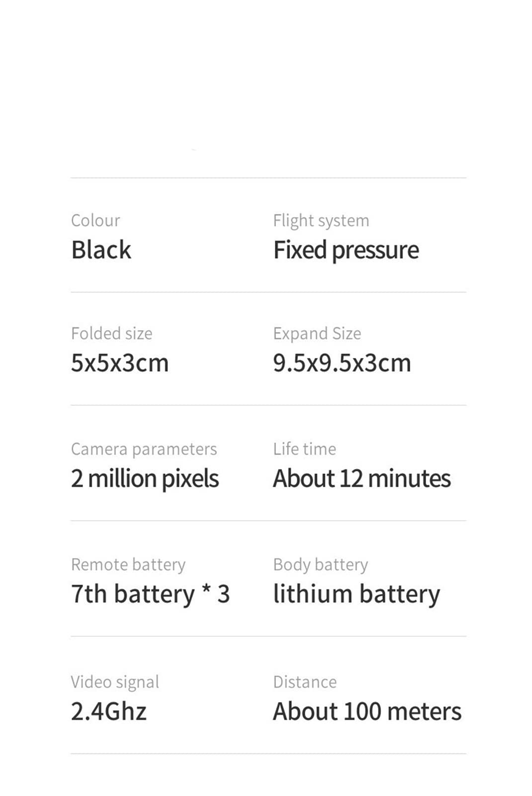
Task: Click the Flight system label
Action: (321, 221)
